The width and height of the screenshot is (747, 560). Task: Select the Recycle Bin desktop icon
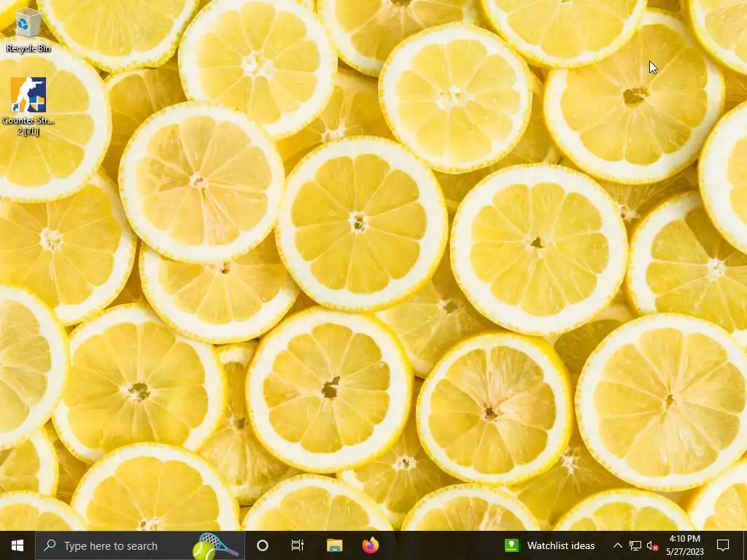[x=28, y=29]
